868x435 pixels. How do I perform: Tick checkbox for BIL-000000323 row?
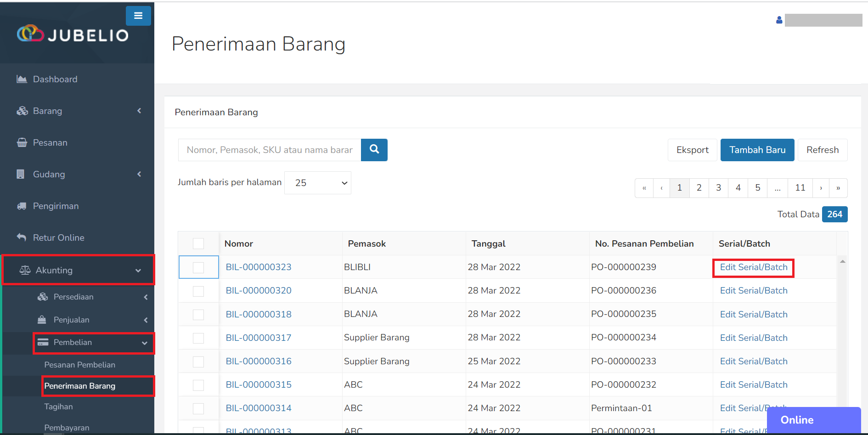click(198, 267)
